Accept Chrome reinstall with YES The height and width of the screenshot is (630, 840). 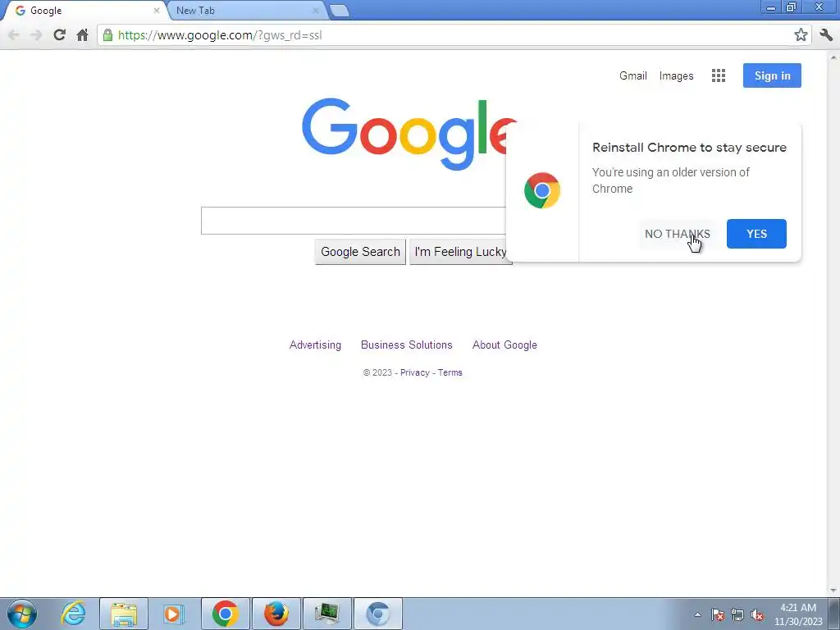[756, 234]
